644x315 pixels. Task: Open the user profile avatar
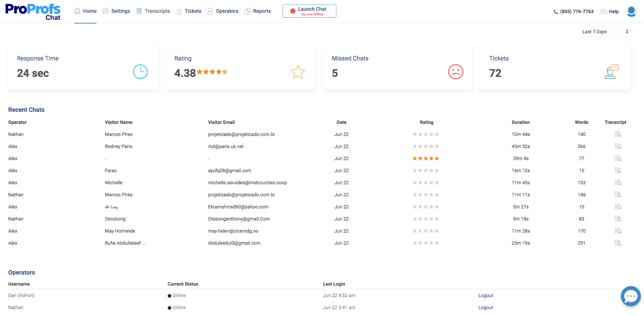click(x=631, y=11)
